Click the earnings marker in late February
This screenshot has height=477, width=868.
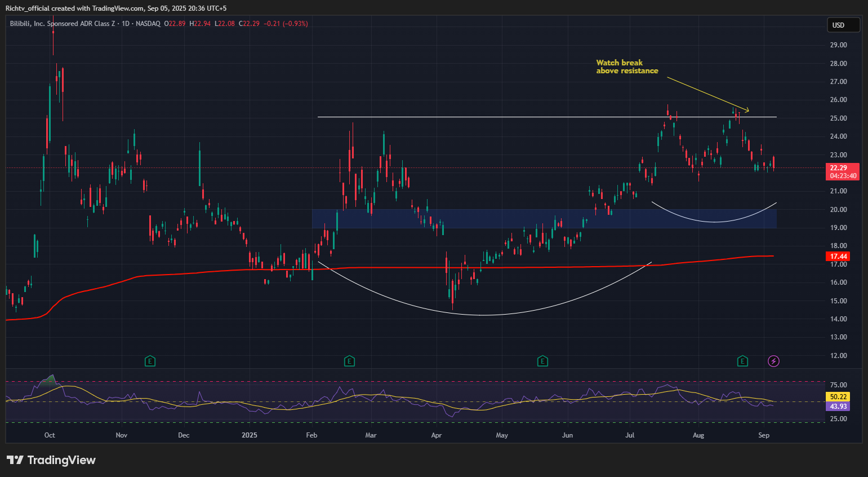[349, 361]
